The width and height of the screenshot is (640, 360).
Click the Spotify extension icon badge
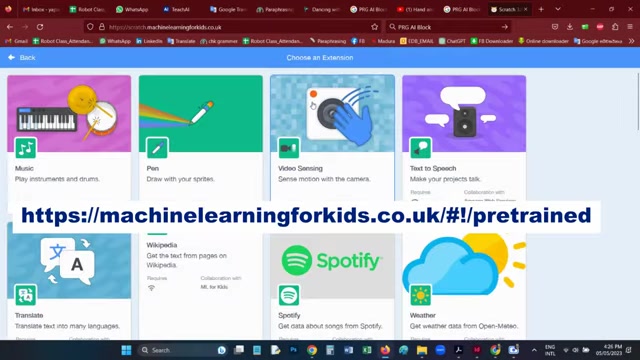(x=289, y=295)
